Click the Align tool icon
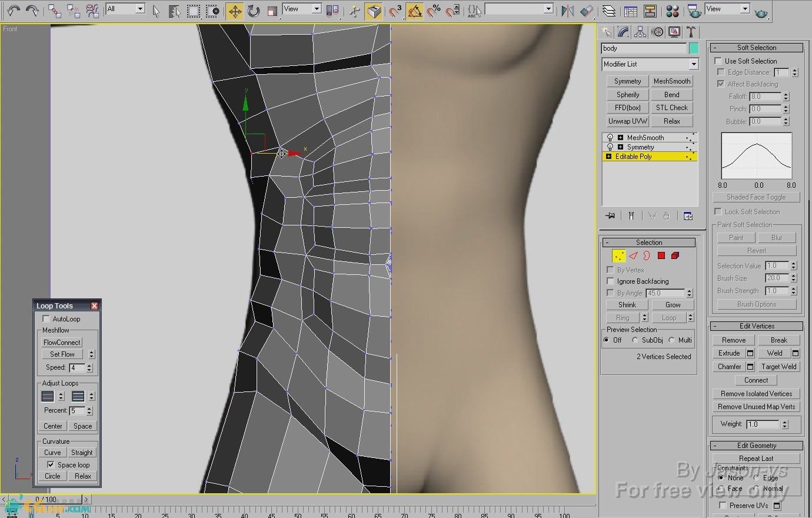The width and height of the screenshot is (812, 518). tap(587, 11)
